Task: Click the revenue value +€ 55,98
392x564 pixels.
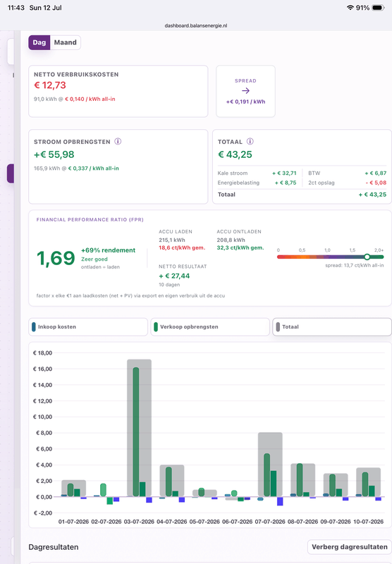Action: 54,154
